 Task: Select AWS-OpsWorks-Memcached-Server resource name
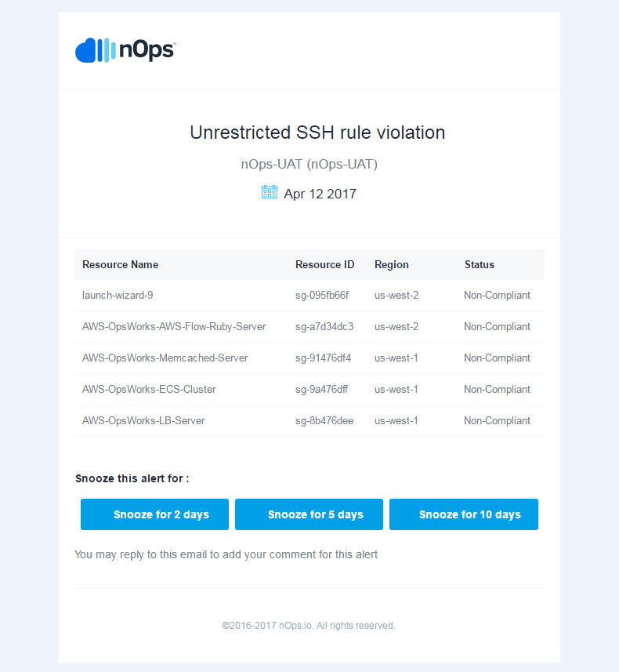coord(165,358)
